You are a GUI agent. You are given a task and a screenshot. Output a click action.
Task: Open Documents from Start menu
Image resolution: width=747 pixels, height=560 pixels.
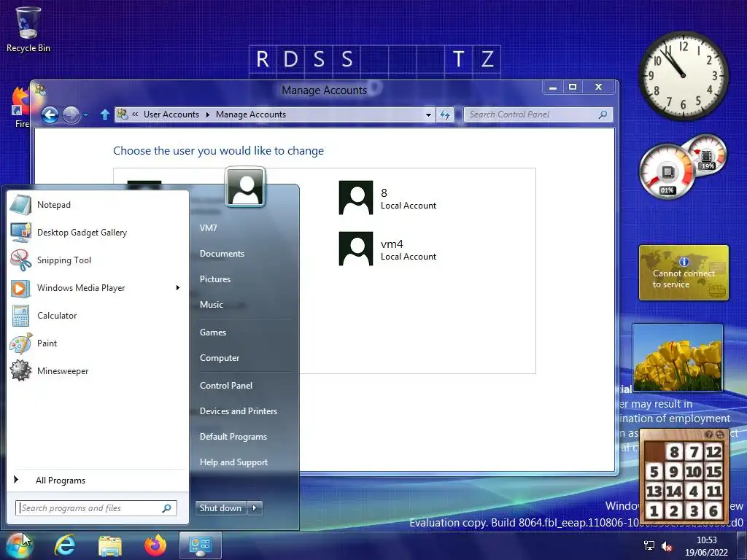pos(222,254)
